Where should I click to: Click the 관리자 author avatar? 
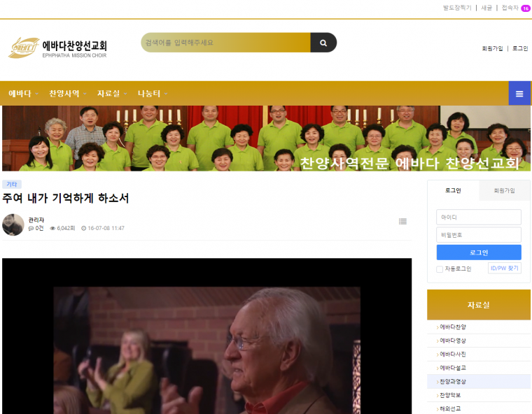(13, 224)
